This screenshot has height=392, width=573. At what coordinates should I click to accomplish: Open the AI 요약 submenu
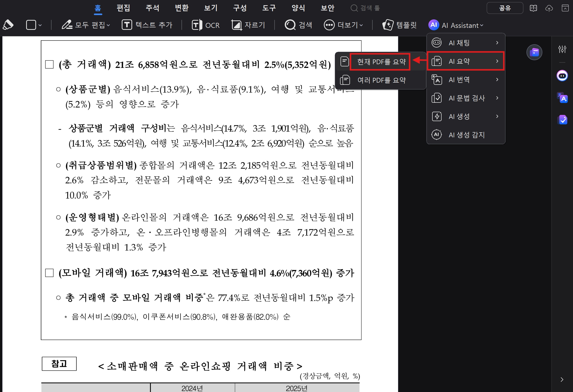[x=466, y=61]
